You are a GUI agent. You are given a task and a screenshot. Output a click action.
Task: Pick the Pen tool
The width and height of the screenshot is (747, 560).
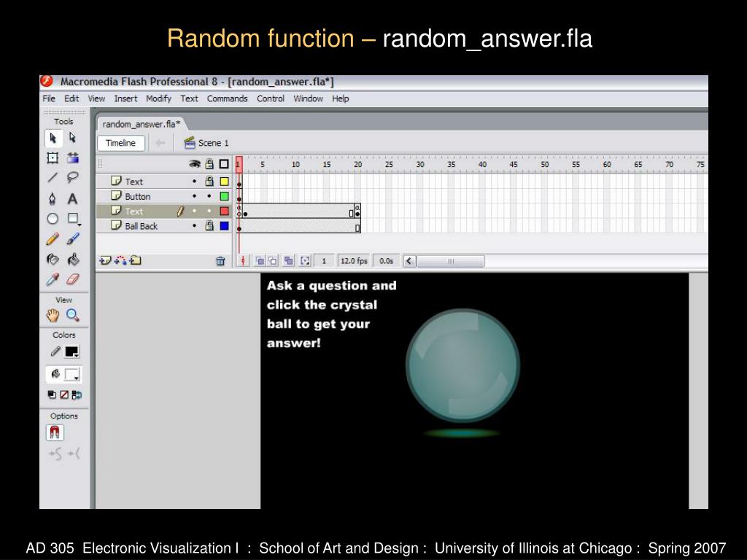tap(53, 198)
